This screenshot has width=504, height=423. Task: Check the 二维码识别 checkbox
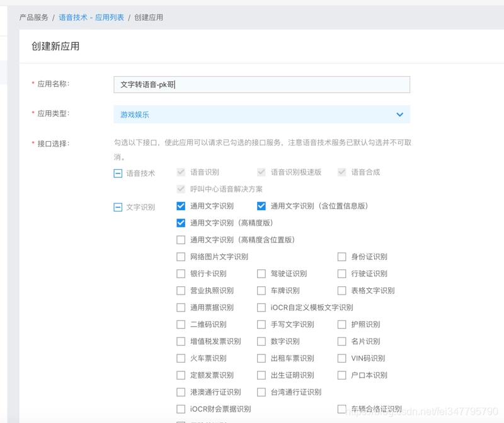pos(181,324)
